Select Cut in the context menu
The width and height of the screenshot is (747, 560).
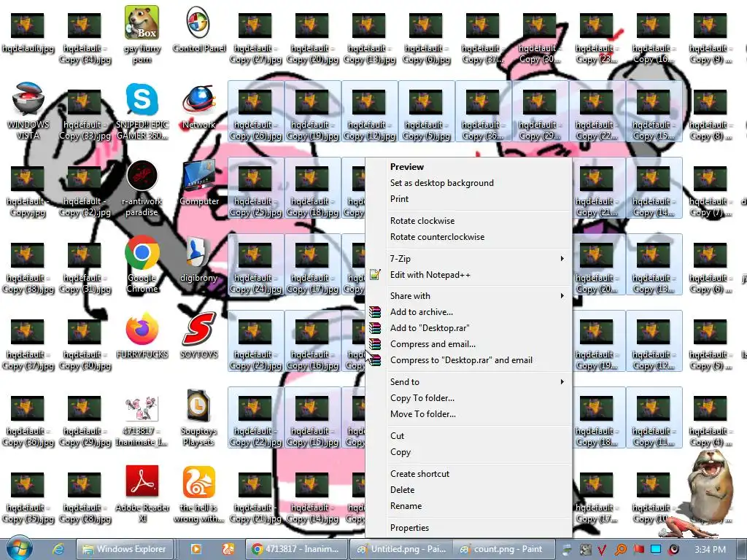click(469, 436)
